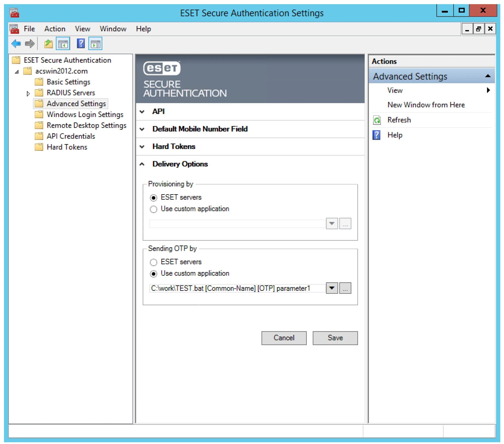504x444 pixels.
Task: Click the Refresh icon in Actions pane
Action: [377, 120]
